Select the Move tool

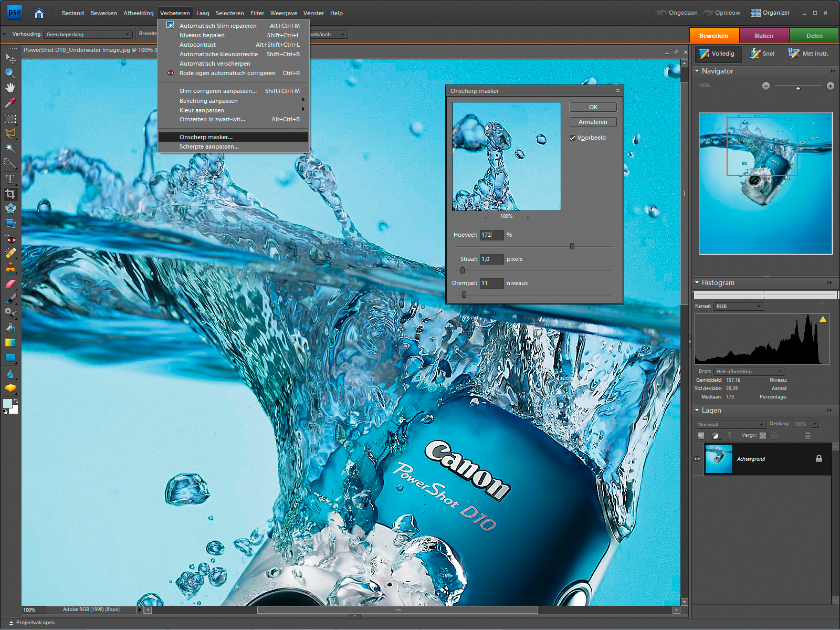[x=10, y=58]
